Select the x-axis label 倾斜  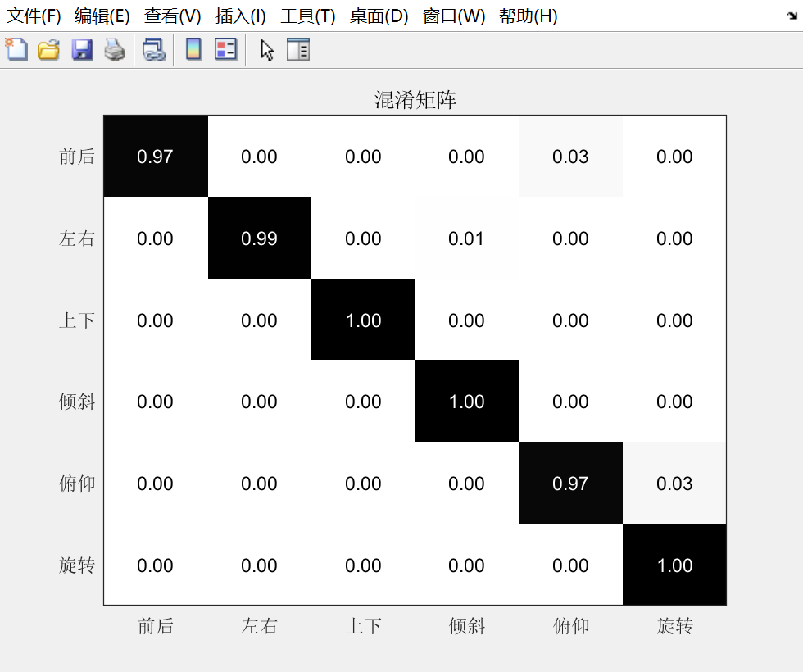pos(467,626)
